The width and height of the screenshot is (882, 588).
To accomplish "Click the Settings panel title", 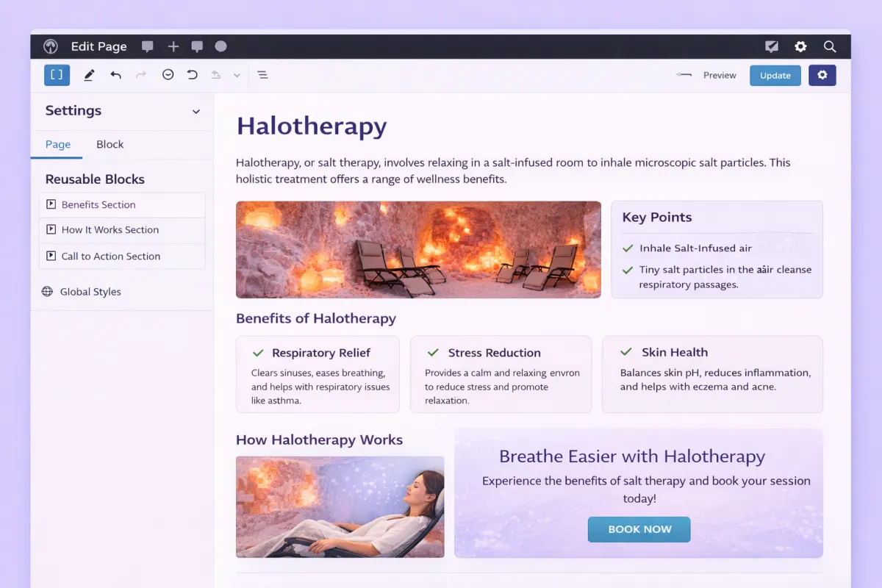I will point(73,111).
